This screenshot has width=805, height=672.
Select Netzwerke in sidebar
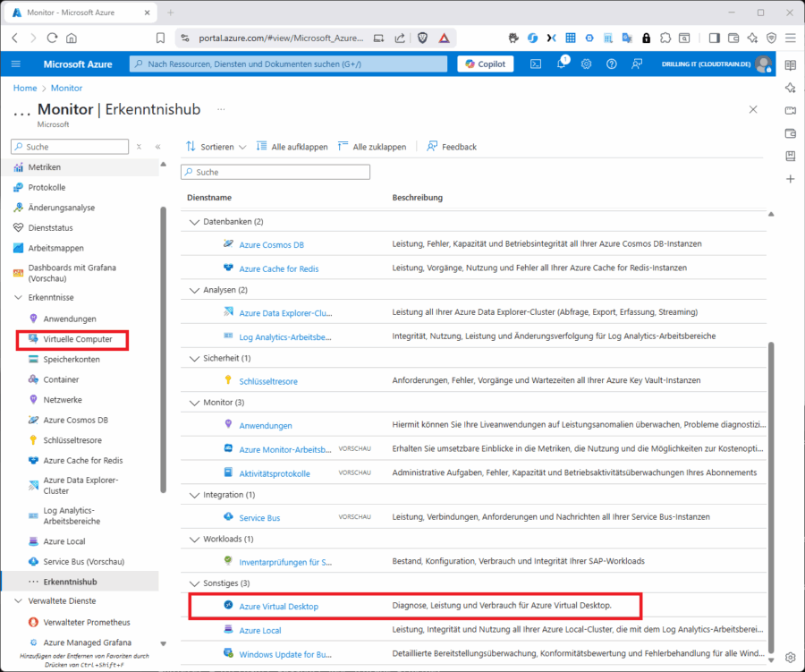pos(63,400)
